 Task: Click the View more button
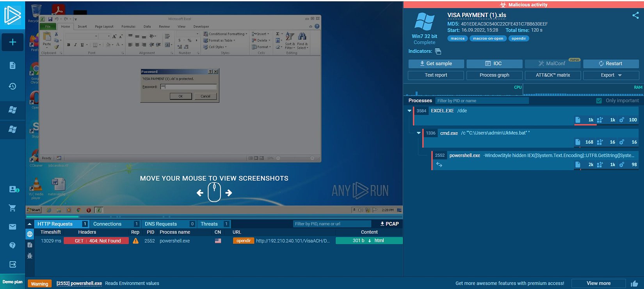598,284
